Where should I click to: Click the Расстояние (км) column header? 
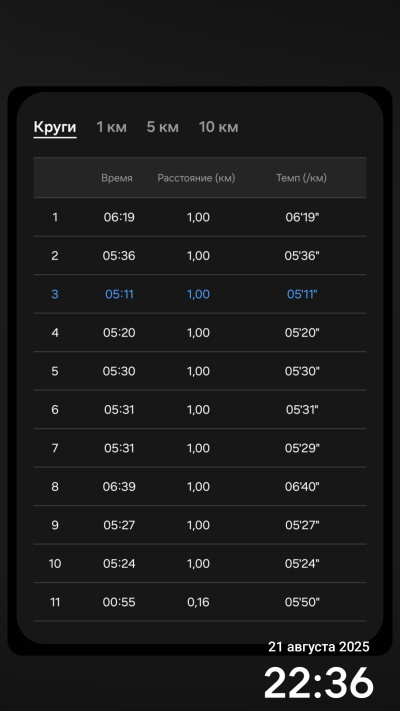[x=196, y=178]
